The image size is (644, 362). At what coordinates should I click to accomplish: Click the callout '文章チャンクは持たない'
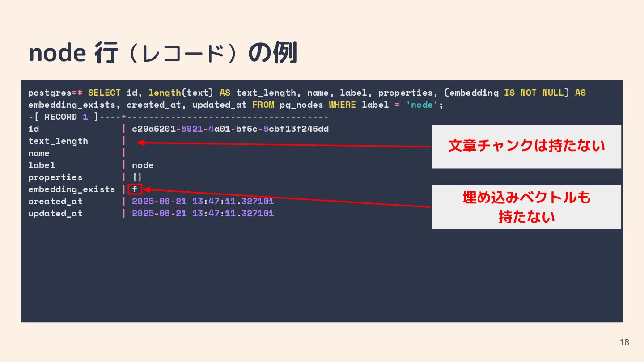[x=526, y=146]
